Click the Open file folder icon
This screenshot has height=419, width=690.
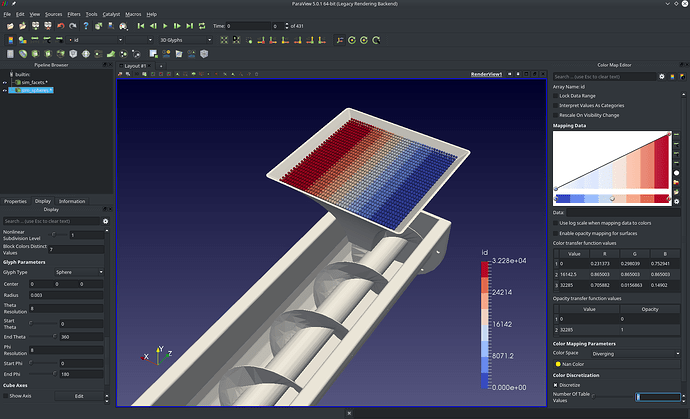[8, 26]
